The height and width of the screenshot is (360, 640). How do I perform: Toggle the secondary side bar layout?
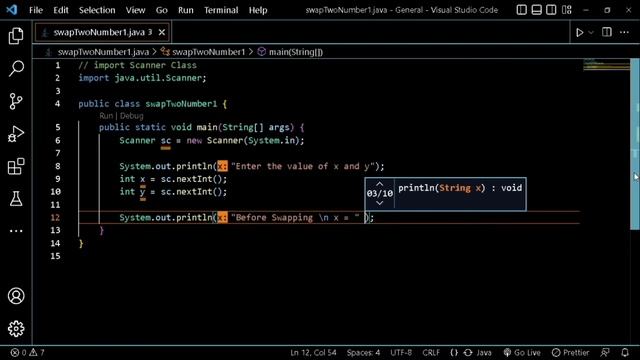(551, 10)
